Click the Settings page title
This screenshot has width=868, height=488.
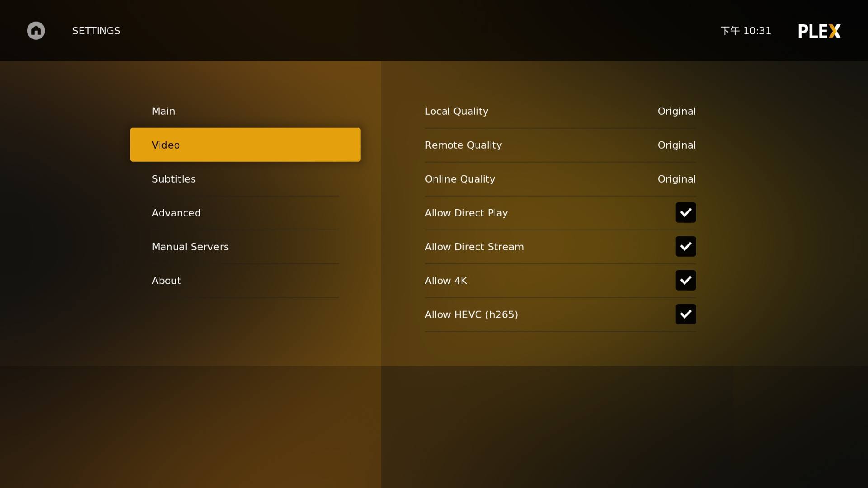coord(96,30)
